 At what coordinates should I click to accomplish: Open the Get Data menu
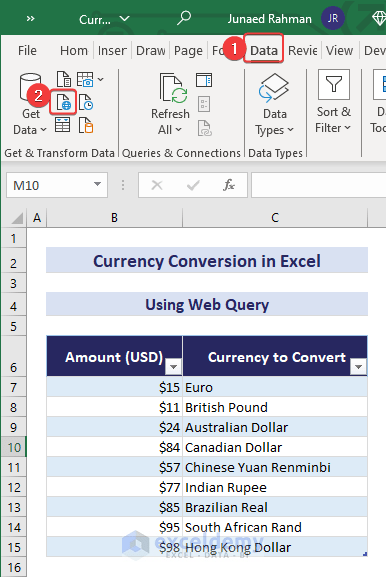coord(30,104)
